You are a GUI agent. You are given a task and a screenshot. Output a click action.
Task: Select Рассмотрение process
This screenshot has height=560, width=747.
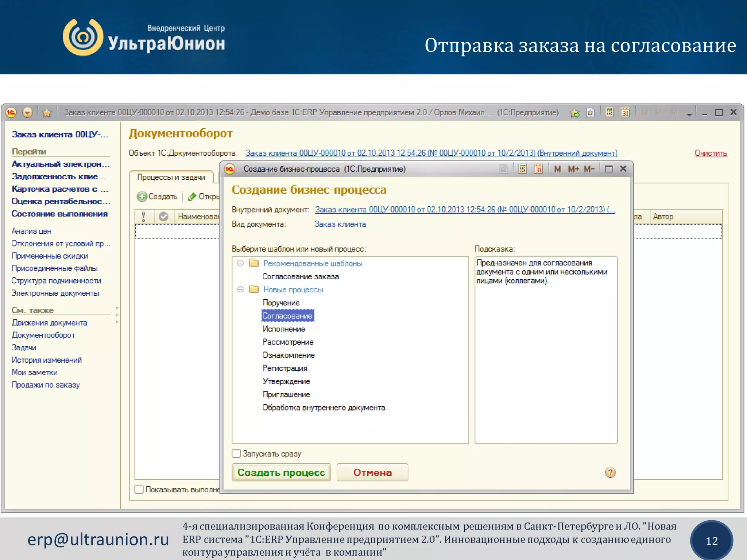pyautogui.click(x=288, y=342)
